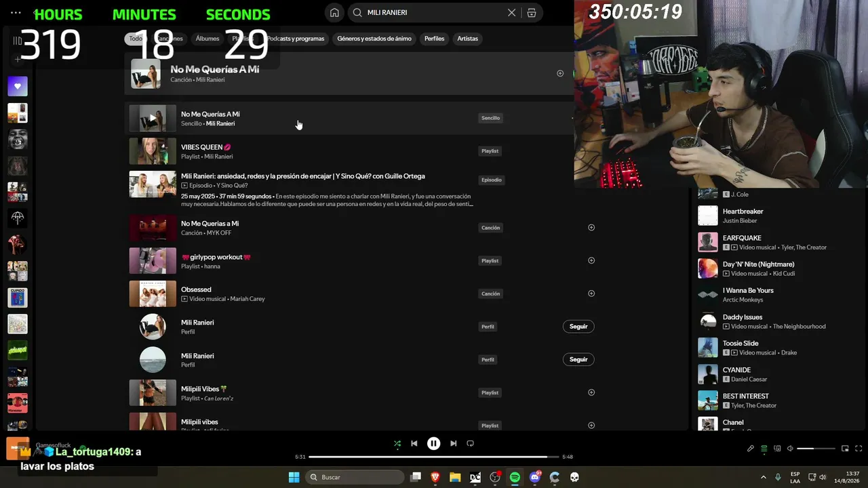This screenshot has height=488, width=868.
Task: Open the umbrella-logo album in the sidebar
Action: tap(18, 218)
